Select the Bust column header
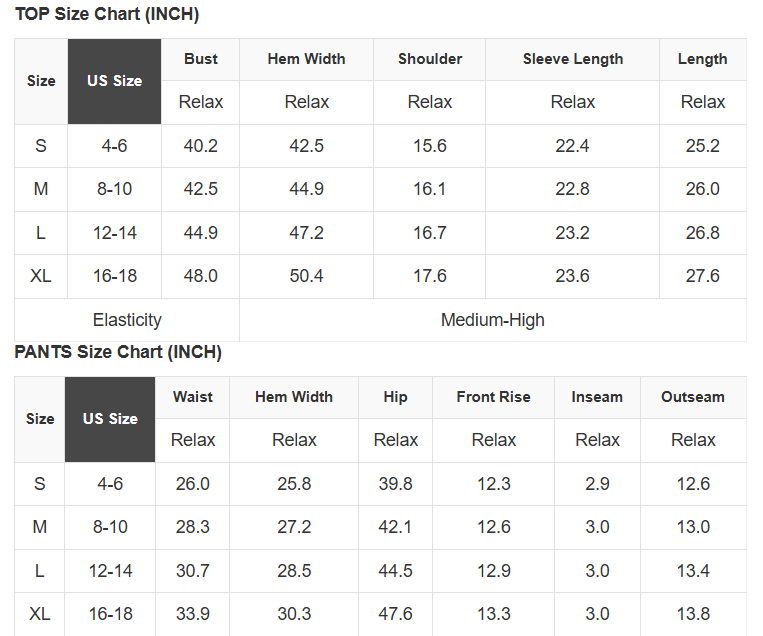The image size is (763, 636). (201, 59)
